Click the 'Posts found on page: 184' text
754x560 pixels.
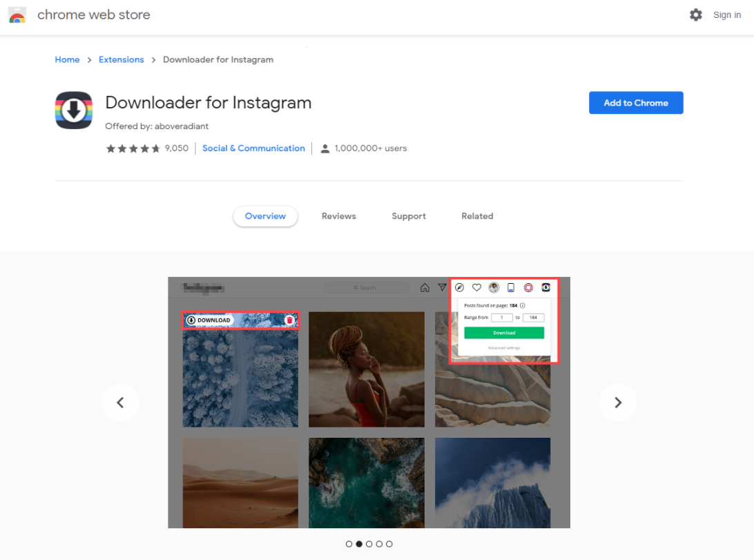click(x=490, y=306)
